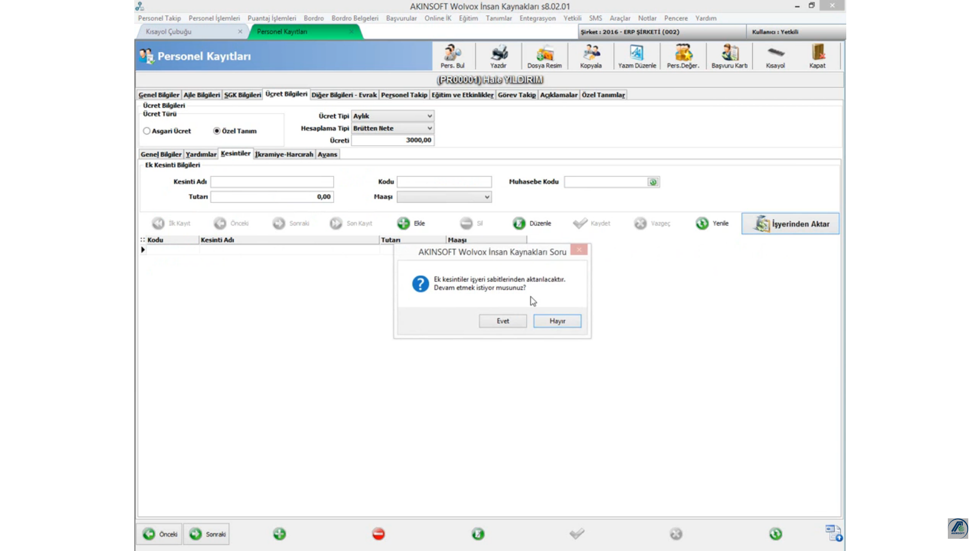Screen dimensions: 980x551
Task: Click the Kısayol shortcut icon
Action: (x=775, y=56)
